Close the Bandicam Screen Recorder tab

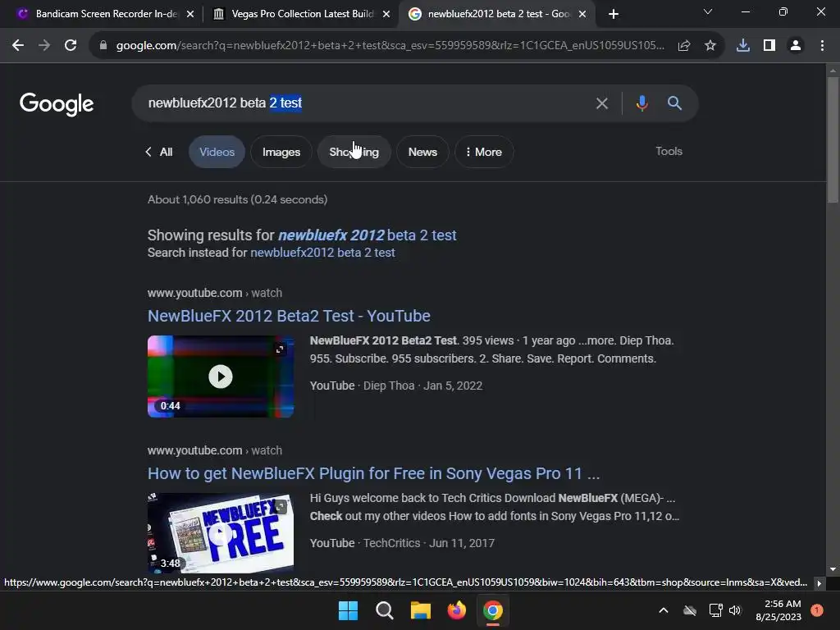click(190, 14)
